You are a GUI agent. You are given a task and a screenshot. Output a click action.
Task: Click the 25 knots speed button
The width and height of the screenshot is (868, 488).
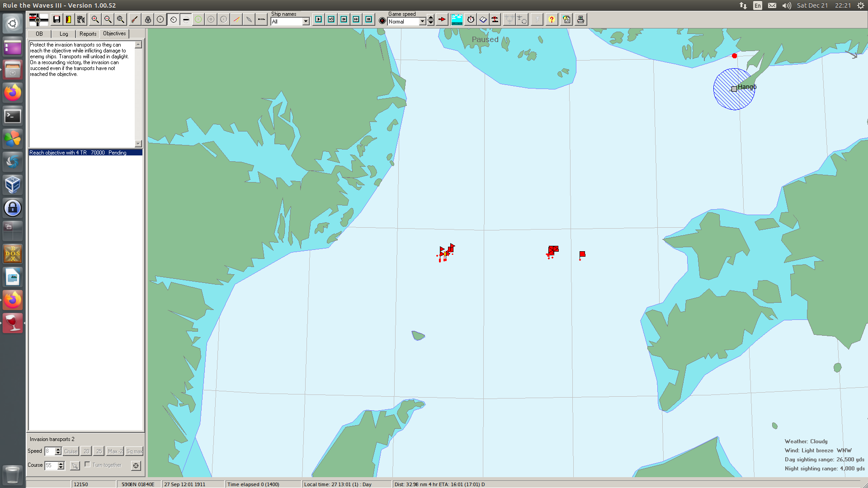click(x=99, y=451)
